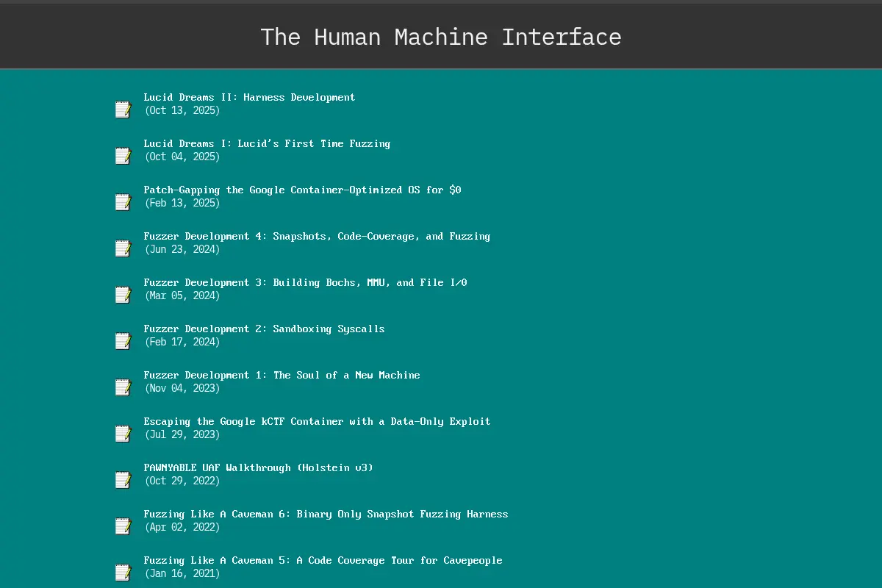This screenshot has height=588, width=882.
Task: Click notepad icon beside Fuzzer Development 3
Action: (123, 295)
